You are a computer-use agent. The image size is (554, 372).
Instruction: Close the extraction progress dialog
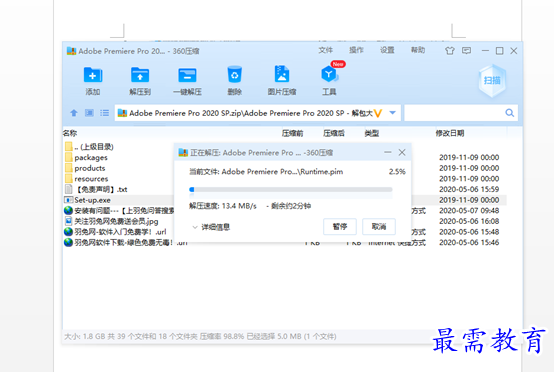[402, 152]
